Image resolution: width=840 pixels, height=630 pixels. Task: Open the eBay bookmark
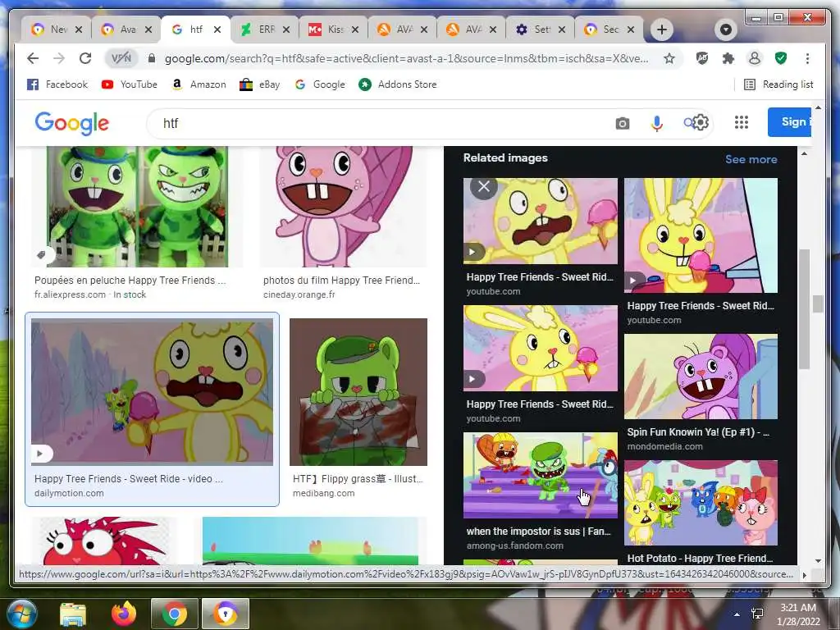[260, 84]
